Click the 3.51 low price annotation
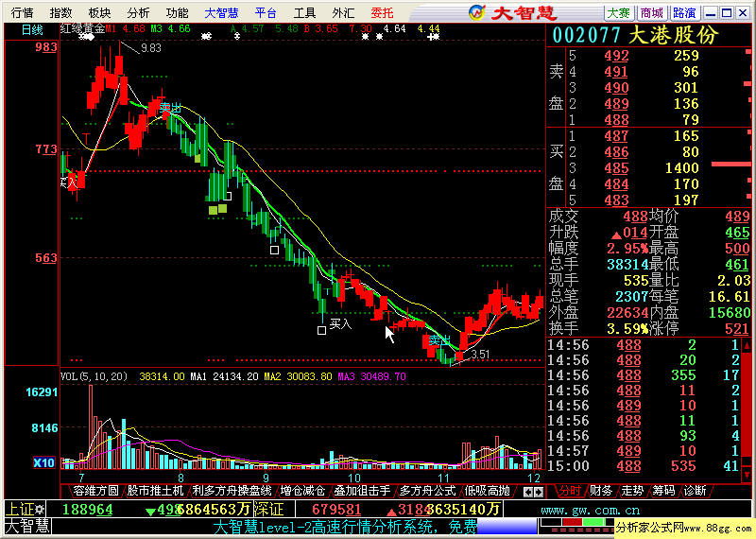 pyautogui.click(x=480, y=355)
